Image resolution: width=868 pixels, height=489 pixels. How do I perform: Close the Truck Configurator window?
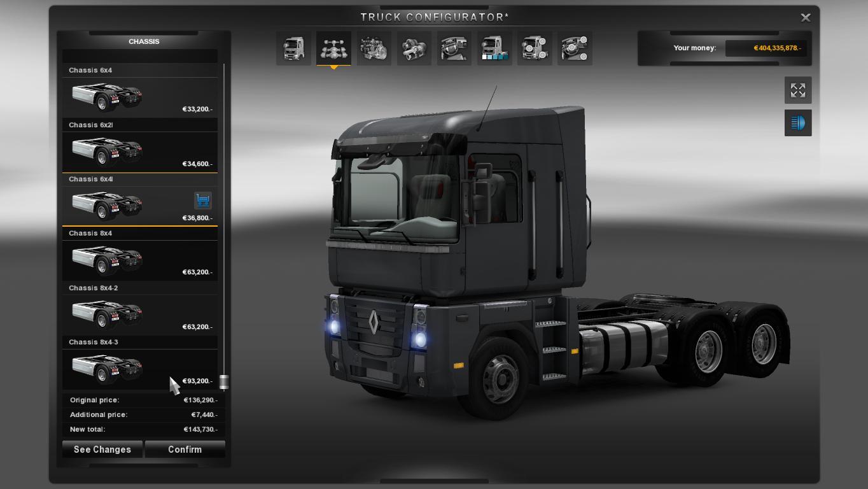click(805, 18)
